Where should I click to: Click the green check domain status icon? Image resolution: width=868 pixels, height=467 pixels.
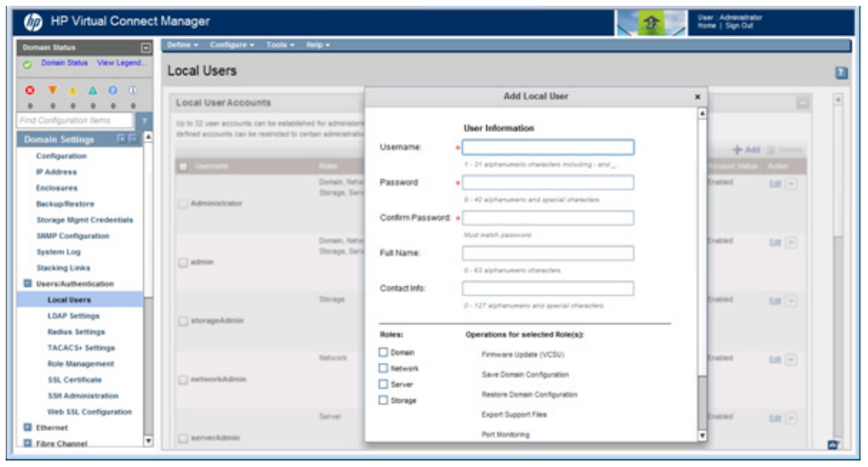coord(27,65)
